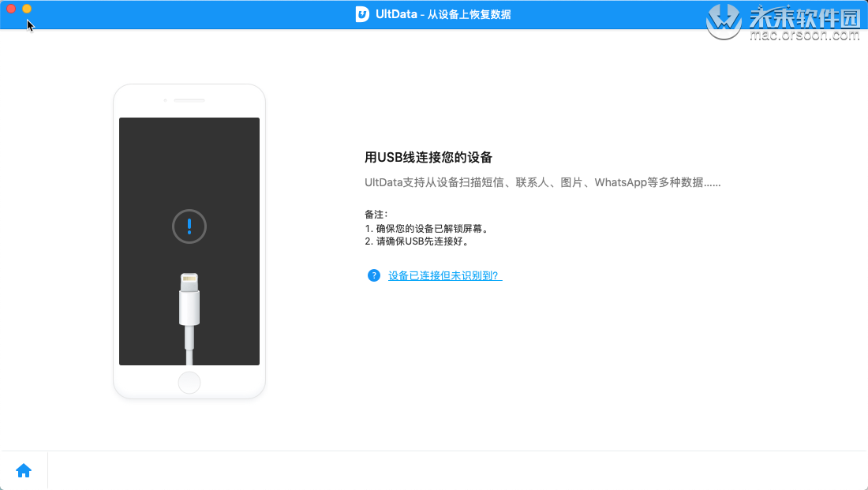Select the heading 用USB线连接您的设备
This screenshot has width=868, height=490.
pyautogui.click(x=428, y=158)
